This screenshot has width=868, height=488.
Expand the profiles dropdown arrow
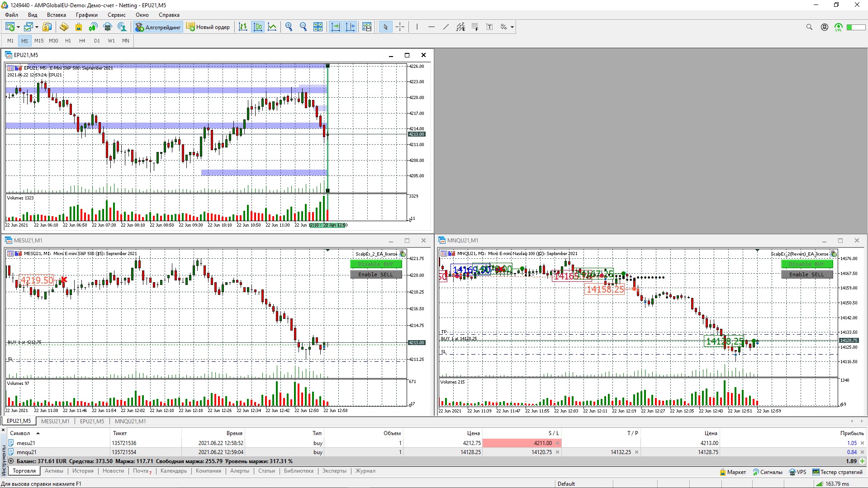[37, 27]
